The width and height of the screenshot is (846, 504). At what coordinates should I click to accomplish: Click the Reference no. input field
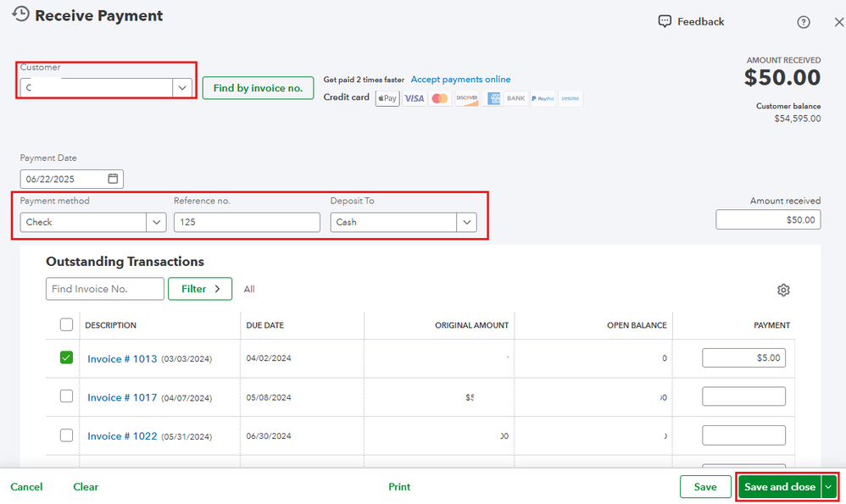pos(247,222)
